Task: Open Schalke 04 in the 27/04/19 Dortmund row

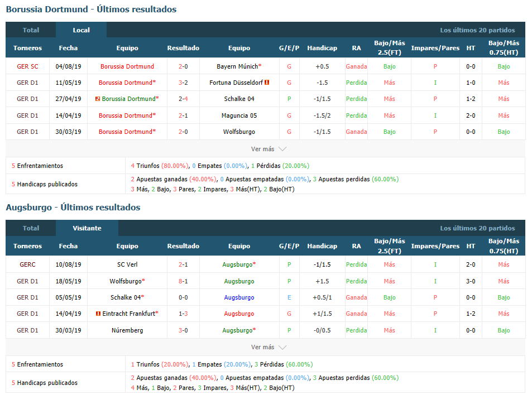Action: click(239, 99)
